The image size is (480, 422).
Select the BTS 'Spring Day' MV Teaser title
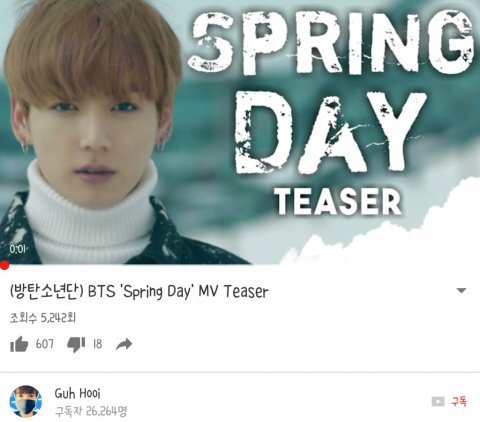[139, 292]
